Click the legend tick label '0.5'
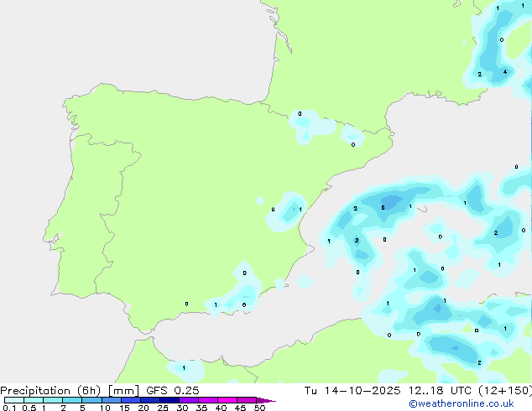Screen dimensions: 532x411 pyautogui.click(x=29, y=408)
